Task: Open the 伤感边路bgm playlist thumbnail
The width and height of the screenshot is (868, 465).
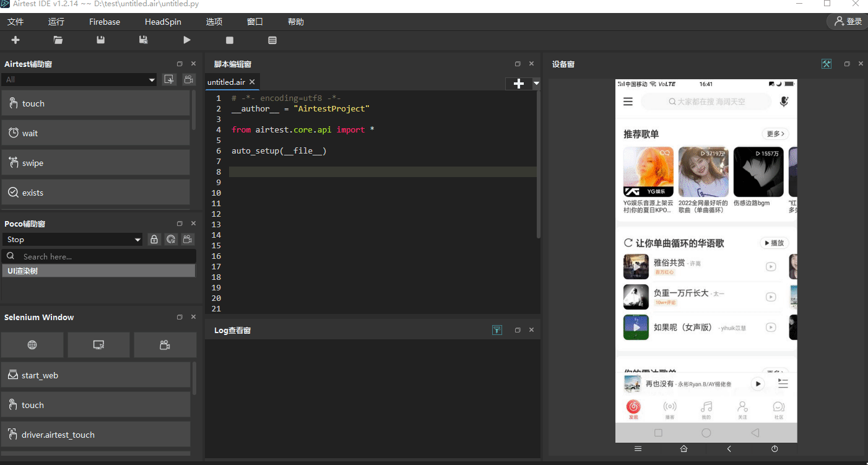Action: coord(758,172)
